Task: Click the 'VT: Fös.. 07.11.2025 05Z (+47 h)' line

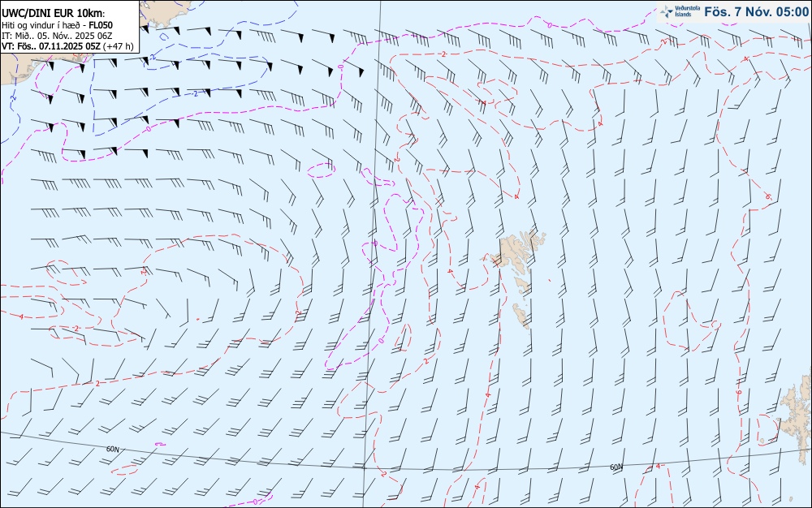Action: click(67, 46)
